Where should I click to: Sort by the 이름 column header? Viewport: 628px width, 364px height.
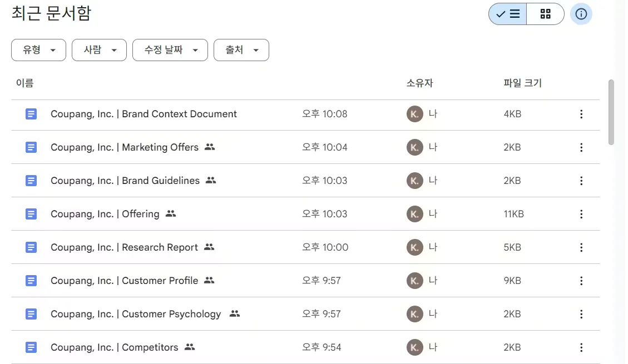click(x=25, y=83)
